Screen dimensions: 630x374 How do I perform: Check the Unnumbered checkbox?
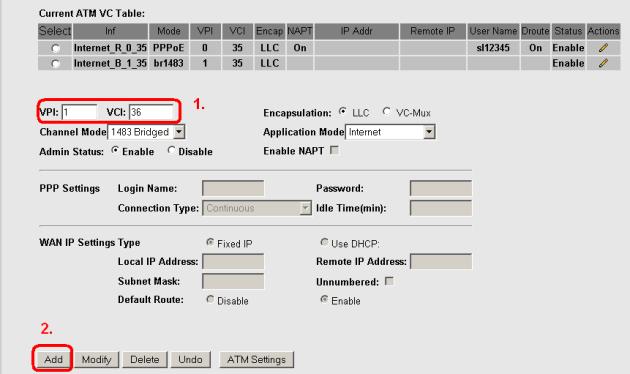pos(389,281)
